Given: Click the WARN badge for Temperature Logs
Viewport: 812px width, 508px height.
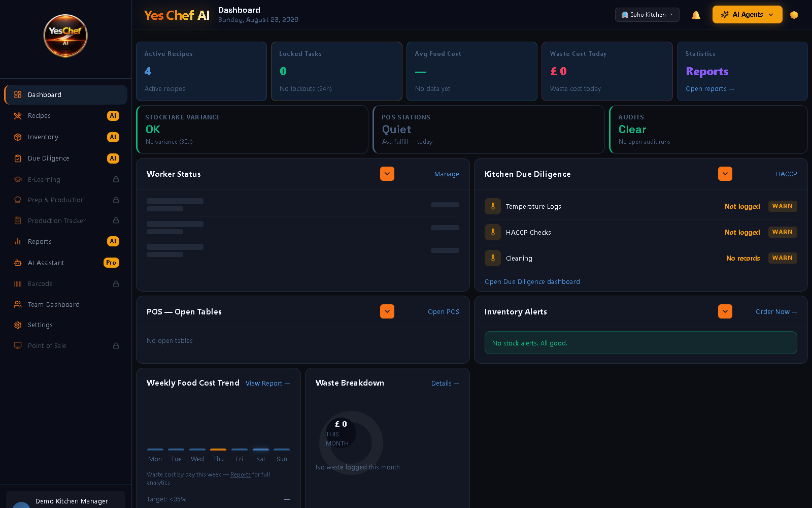Looking at the screenshot, I should click(x=783, y=206).
